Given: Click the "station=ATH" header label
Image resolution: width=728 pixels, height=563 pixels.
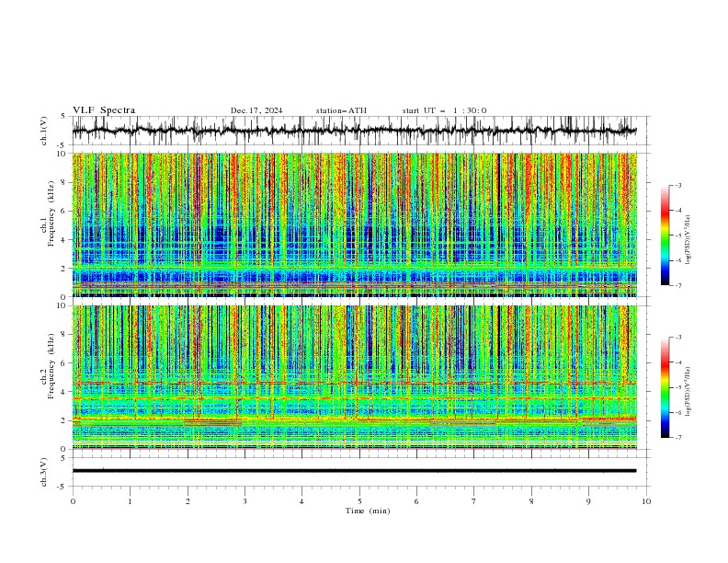Looking at the screenshot, I should pos(341,110).
